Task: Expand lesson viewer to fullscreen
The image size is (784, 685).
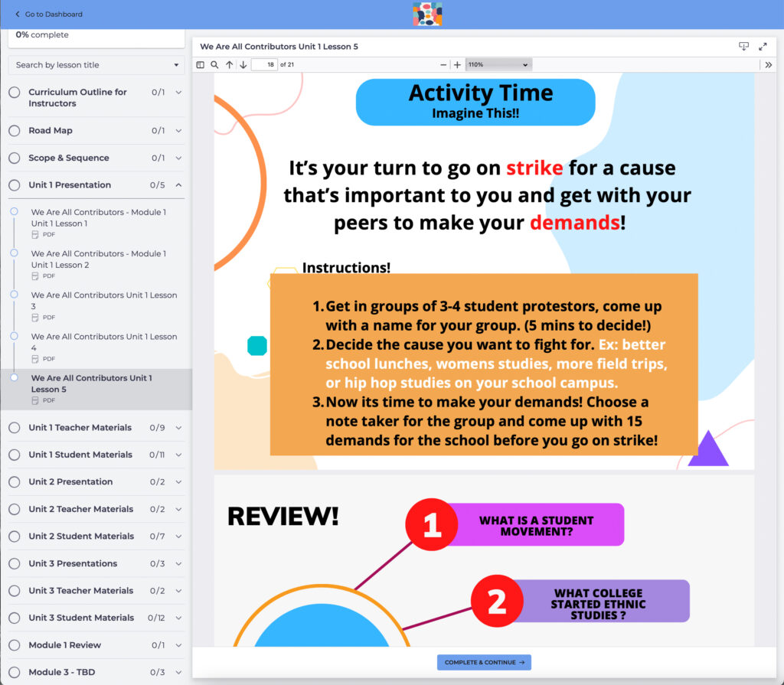Action: (763, 47)
